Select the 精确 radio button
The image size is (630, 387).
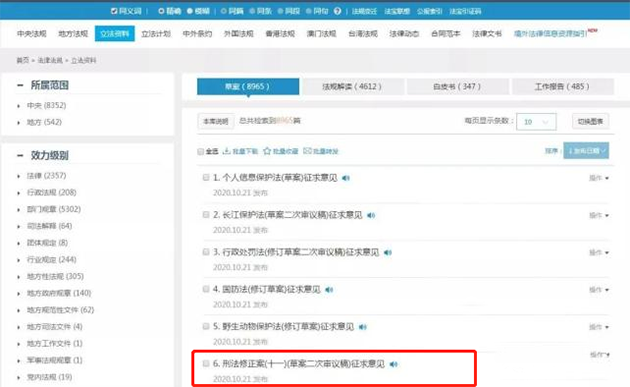click(161, 11)
